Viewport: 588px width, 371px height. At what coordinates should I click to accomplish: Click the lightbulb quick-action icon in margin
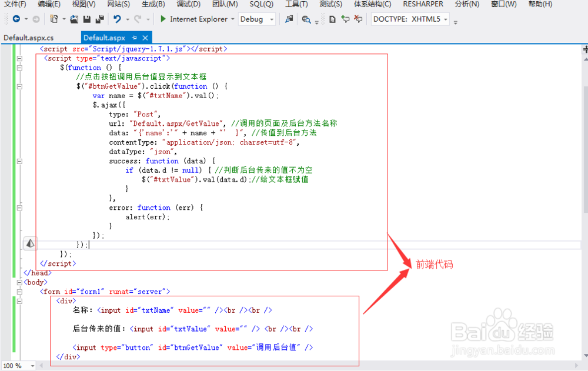(31, 244)
